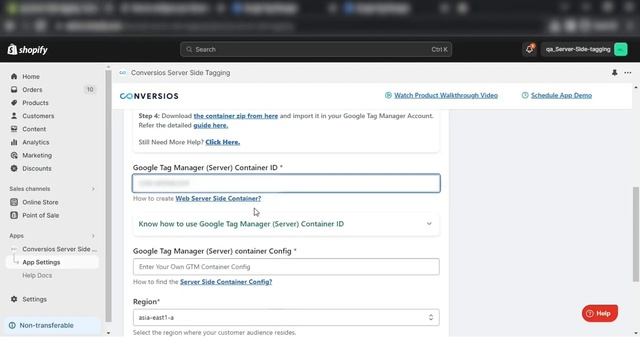This screenshot has height=360, width=640.
Task: Open Orders in sidebar
Action: [32, 89]
